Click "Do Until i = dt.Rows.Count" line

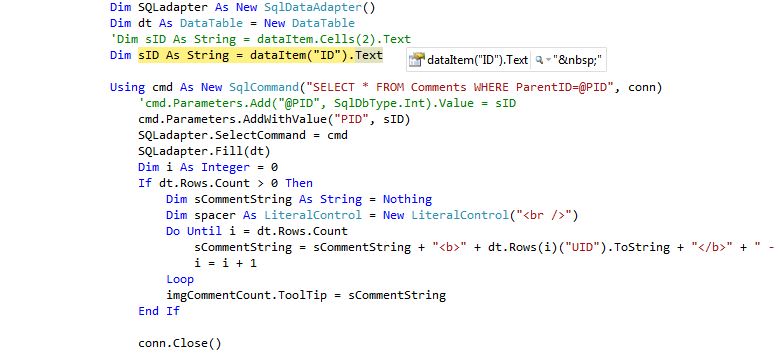257,231
